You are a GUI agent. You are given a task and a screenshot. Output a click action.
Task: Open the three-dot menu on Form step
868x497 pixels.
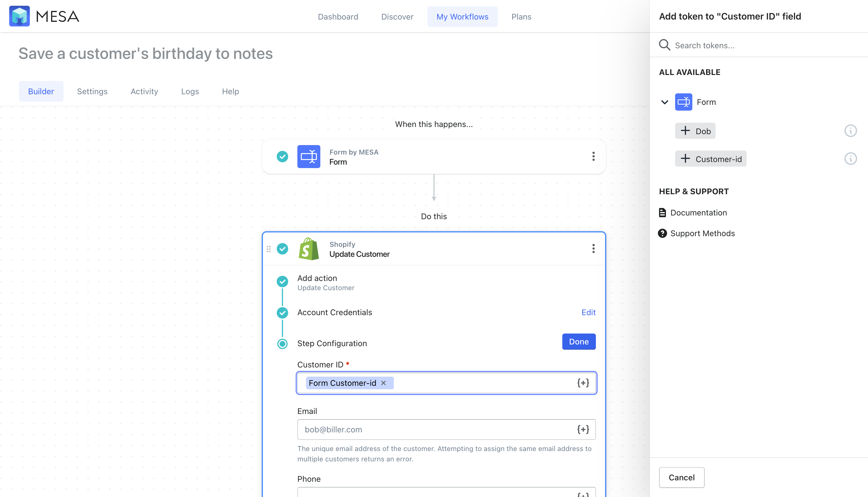(x=593, y=156)
